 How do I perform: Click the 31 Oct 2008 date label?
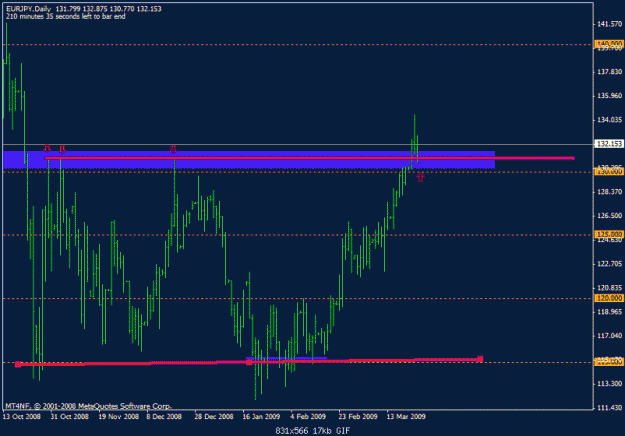coord(69,416)
